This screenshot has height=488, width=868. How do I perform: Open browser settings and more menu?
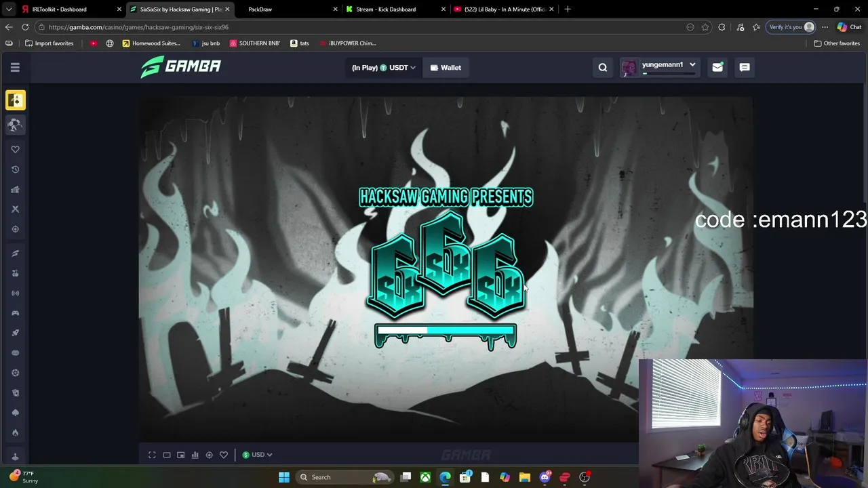pyautogui.click(x=825, y=27)
